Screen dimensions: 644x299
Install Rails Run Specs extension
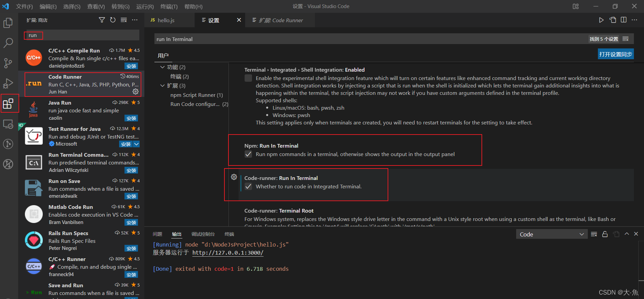131,249
